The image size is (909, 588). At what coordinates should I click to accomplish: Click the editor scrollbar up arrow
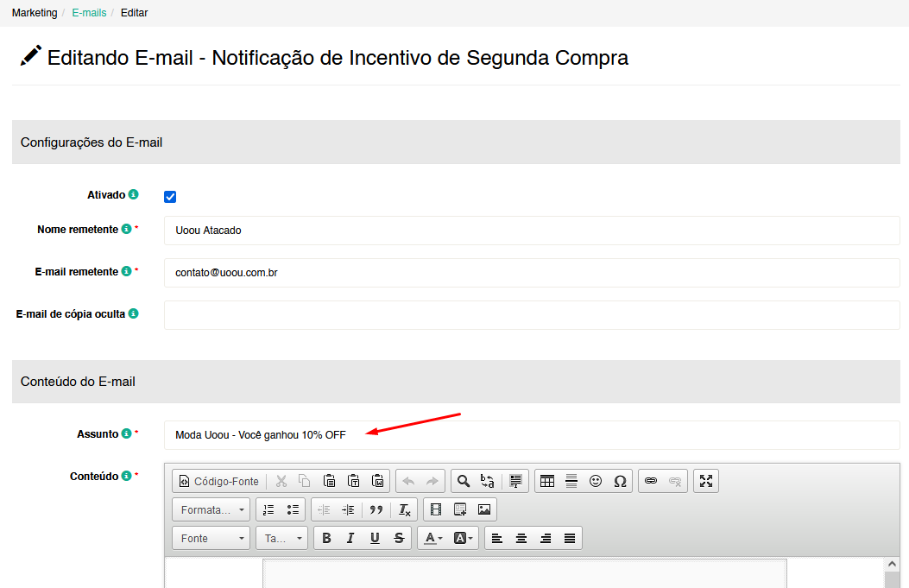pyautogui.click(x=892, y=564)
